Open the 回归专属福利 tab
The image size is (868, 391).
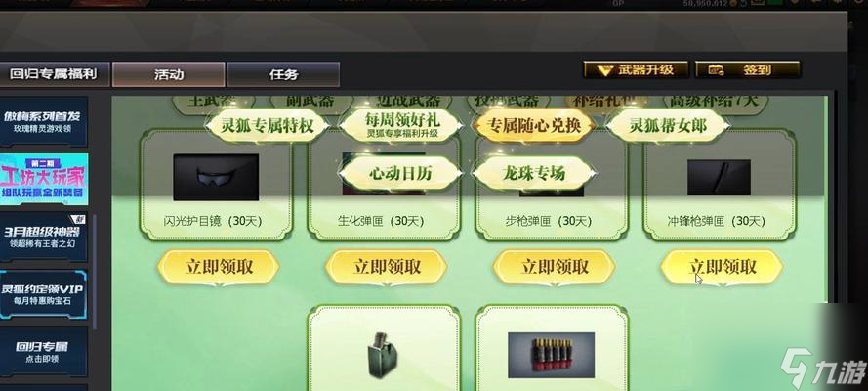(55, 74)
